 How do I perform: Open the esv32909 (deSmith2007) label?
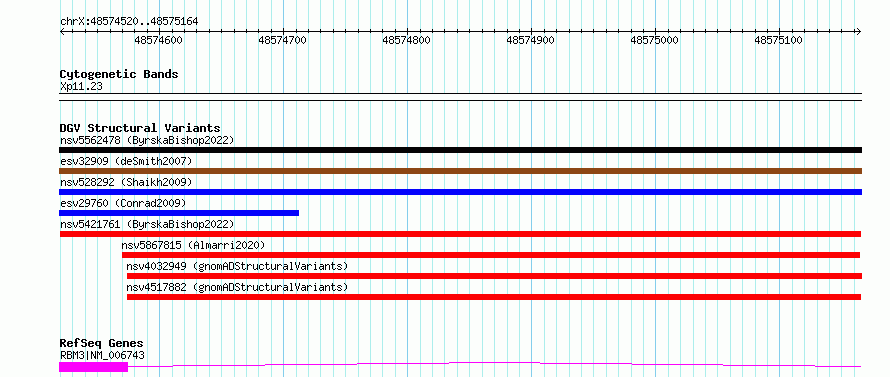click(x=126, y=161)
